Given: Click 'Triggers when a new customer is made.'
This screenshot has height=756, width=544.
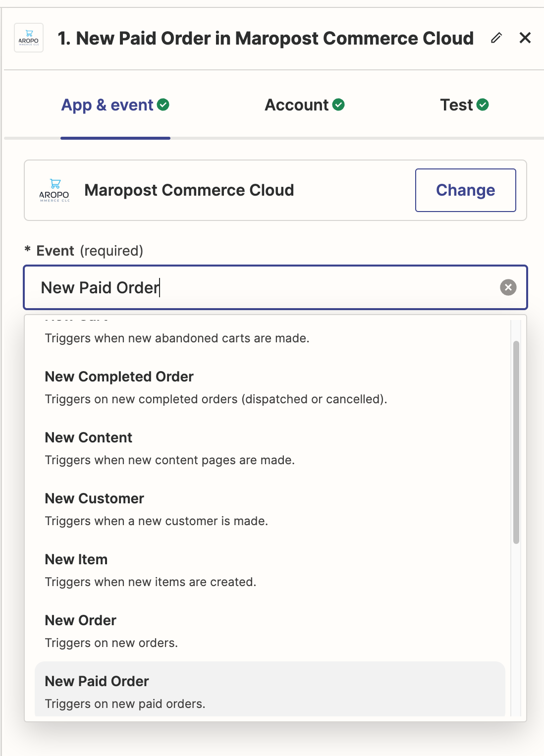Looking at the screenshot, I should (156, 521).
